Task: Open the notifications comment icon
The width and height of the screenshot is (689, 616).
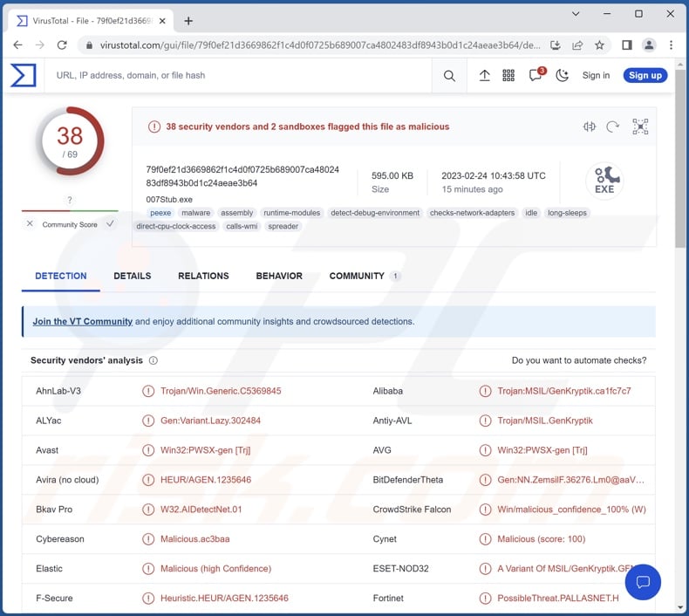Action: (536, 75)
